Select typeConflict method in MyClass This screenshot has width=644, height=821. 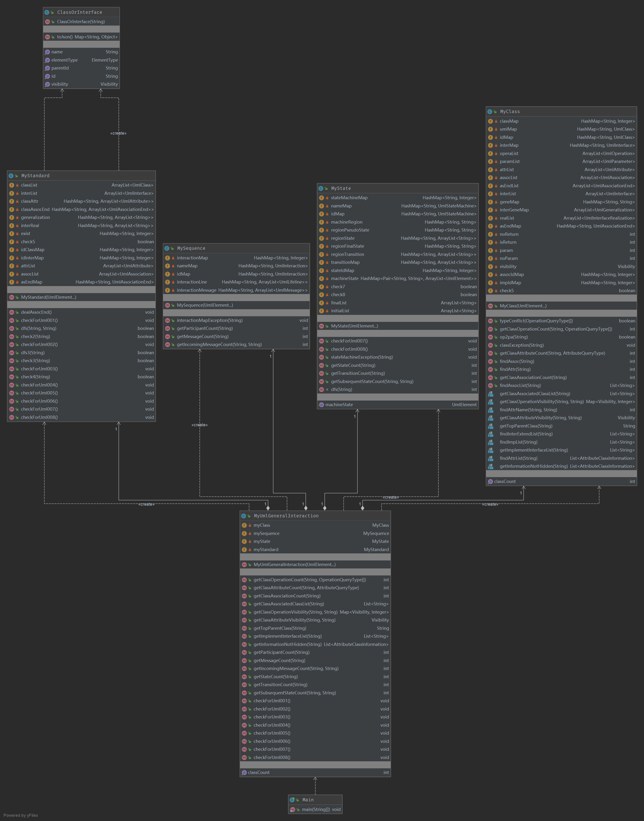pos(536,321)
